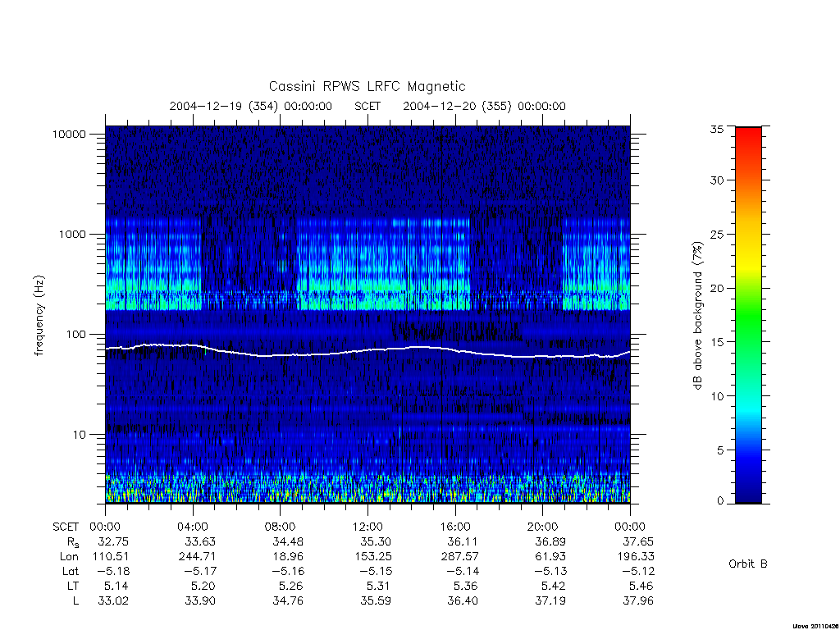Select start date '2004-12-19 (354) 00:00:00'
Image resolution: width=840 pixels, height=630 pixels.
point(251,106)
